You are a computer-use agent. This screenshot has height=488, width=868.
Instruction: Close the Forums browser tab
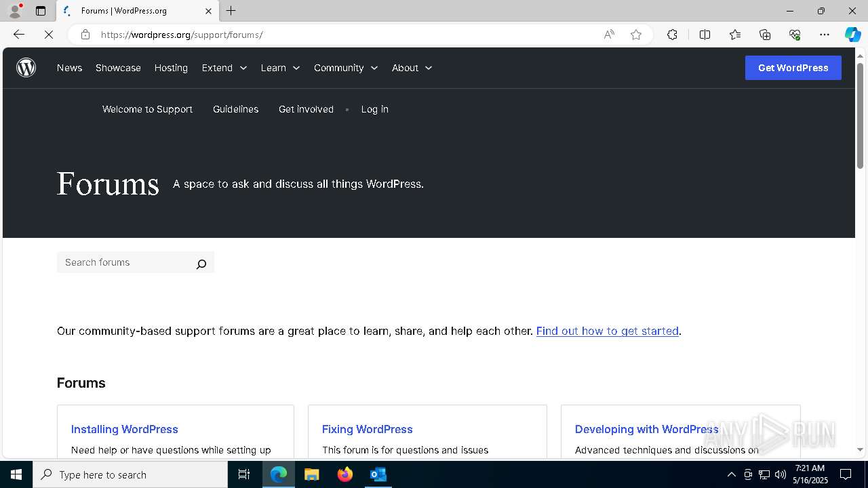[208, 11]
